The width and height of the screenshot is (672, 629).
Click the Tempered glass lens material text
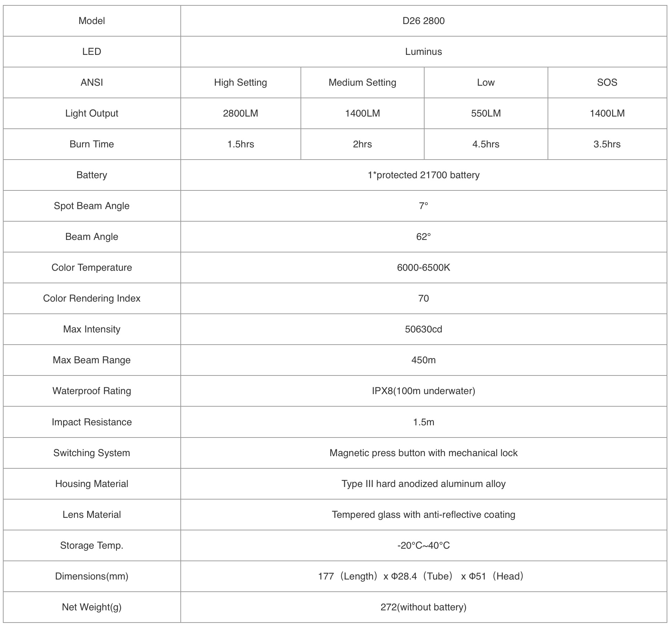point(423,515)
